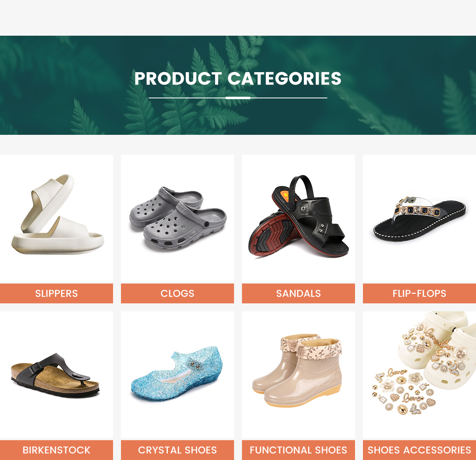Select the FLIP-FLOPS category label
This screenshot has width=476, height=460.
coord(419,293)
